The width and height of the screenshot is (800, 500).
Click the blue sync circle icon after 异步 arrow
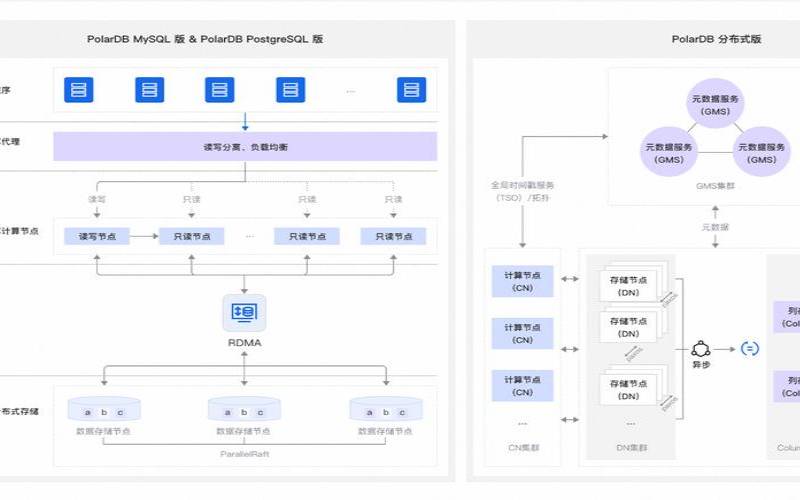tap(749, 348)
